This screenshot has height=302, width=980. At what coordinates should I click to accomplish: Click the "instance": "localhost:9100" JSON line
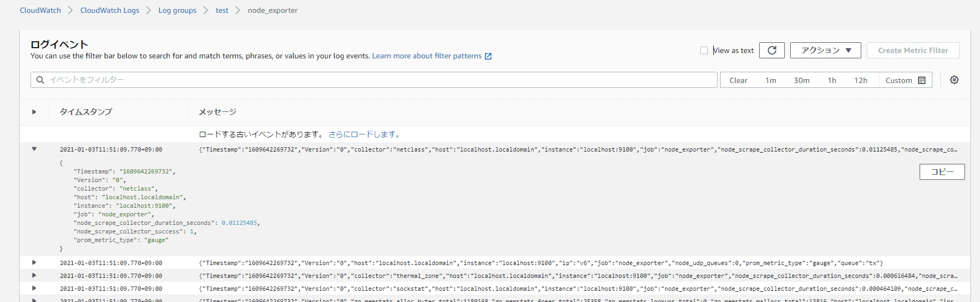tap(125, 206)
